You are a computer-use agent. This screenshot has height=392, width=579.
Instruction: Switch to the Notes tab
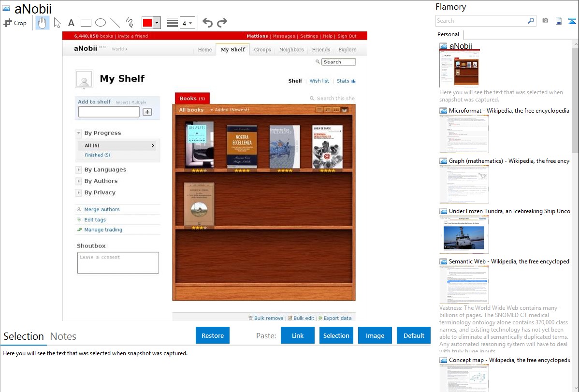[63, 336]
